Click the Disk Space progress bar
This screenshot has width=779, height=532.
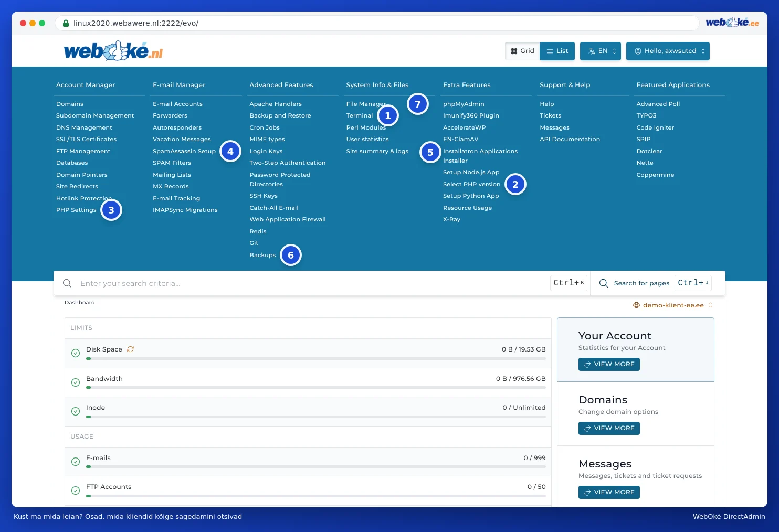click(x=316, y=359)
